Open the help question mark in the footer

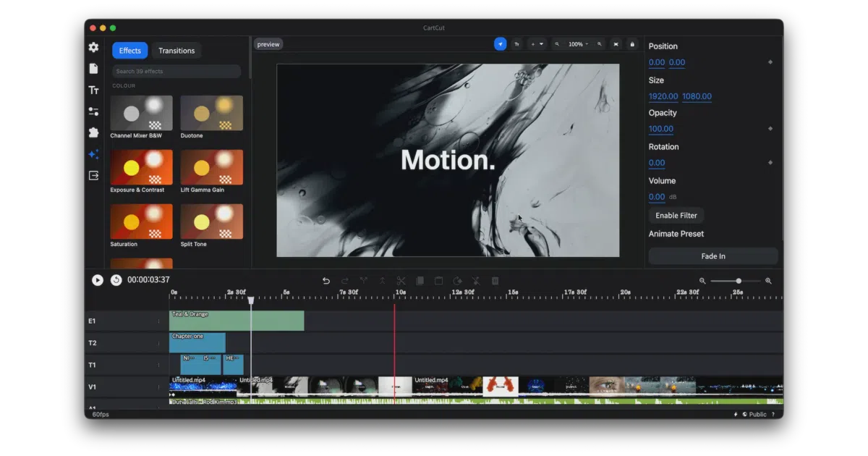(x=773, y=415)
